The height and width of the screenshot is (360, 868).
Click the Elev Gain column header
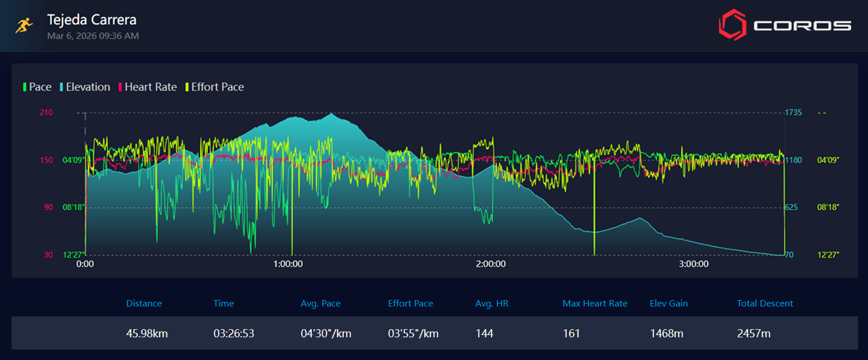[x=668, y=304]
